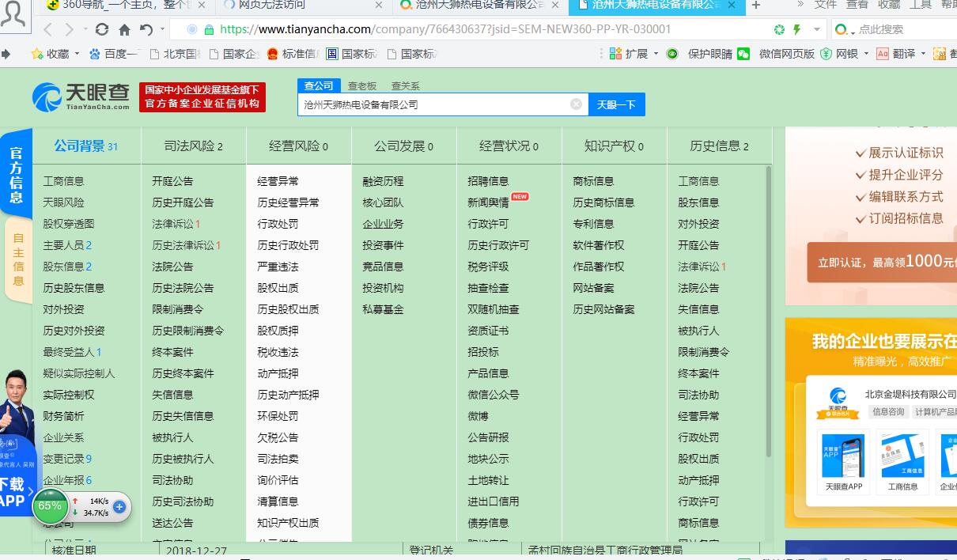Open the 历史信息 category tab
Viewport: 957px width, 560px height.
click(x=719, y=146)
